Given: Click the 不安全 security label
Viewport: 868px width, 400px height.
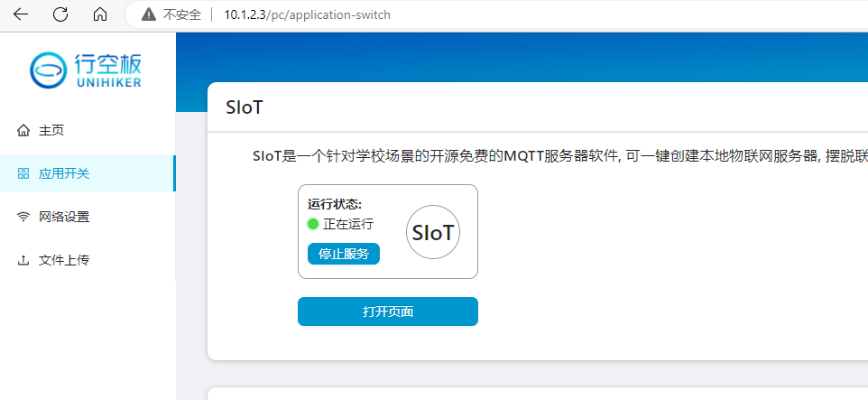Looking at the screenshot, I should pyautogui.click(x=182, y=14).
